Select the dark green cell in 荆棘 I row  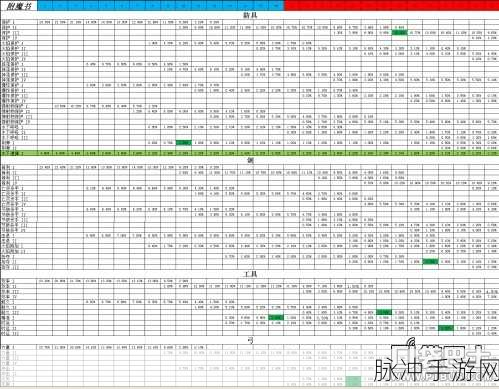tap(184, 143)
